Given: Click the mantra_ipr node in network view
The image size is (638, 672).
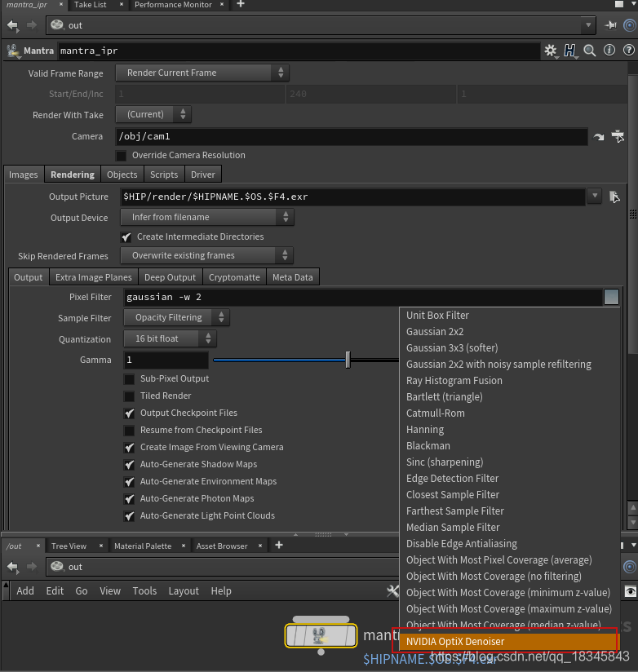Looking at the screenshot, I should 321,635.
